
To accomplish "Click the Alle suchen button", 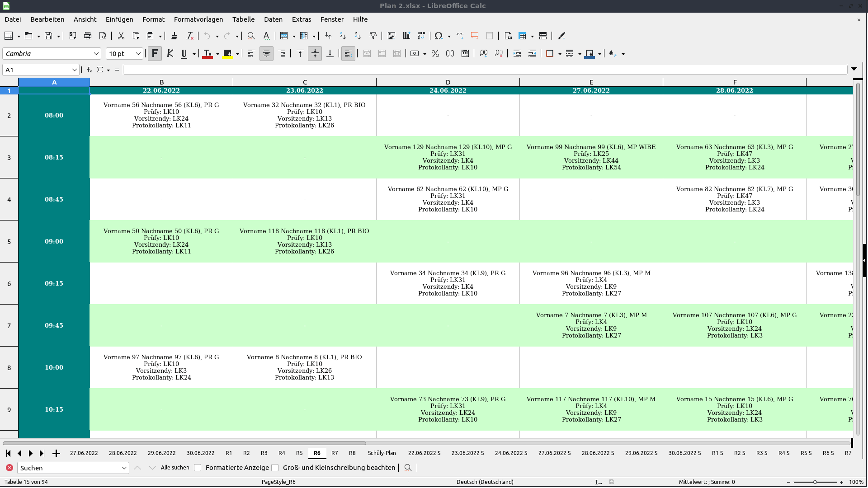I will click(175, 468).
